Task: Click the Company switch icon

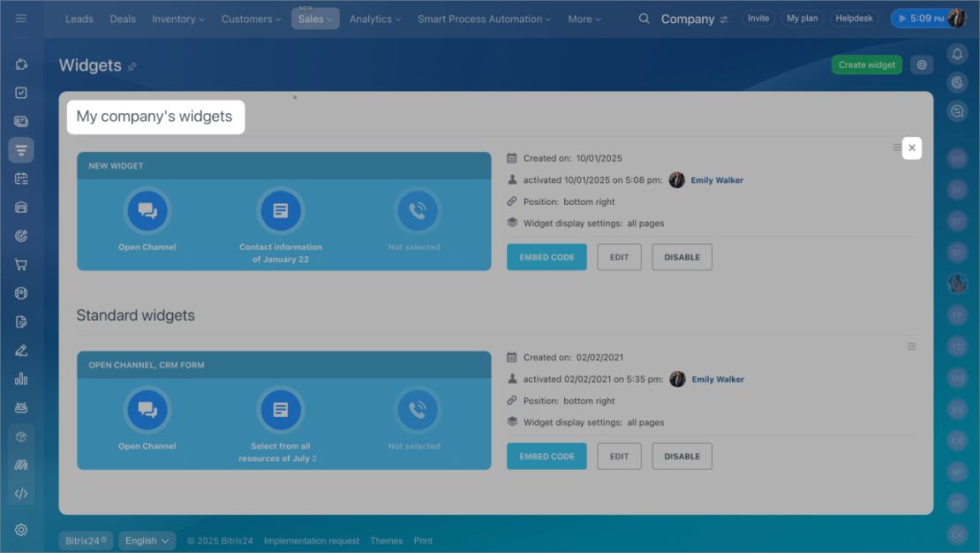Action: 724,19
